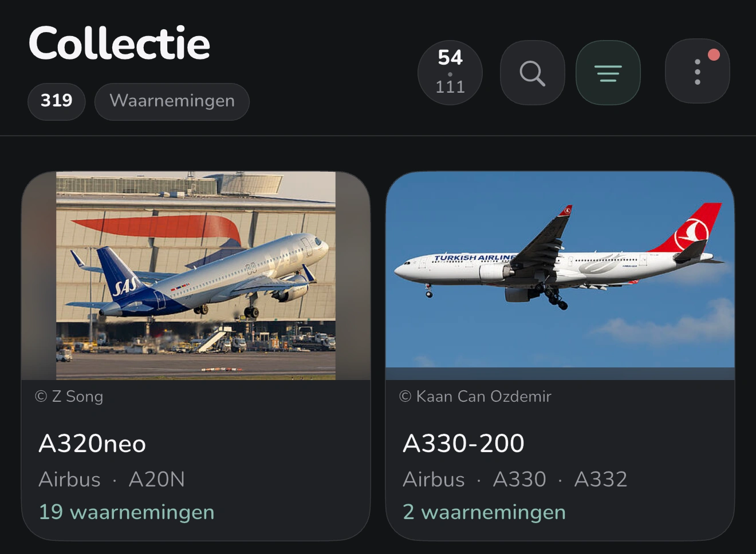Open the SAS A320neo aircraft photo
756x554 pixels.
click(x=196, y=275)
